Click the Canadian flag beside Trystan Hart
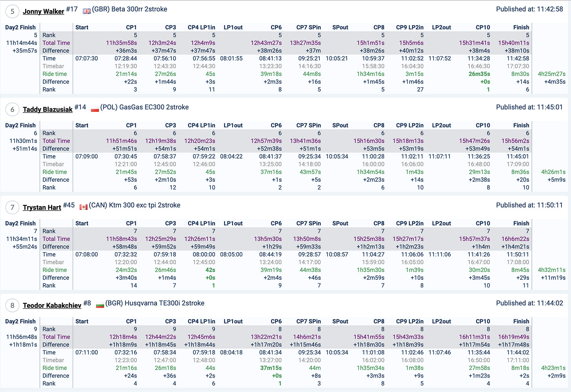571x392 pixels. 83,207
